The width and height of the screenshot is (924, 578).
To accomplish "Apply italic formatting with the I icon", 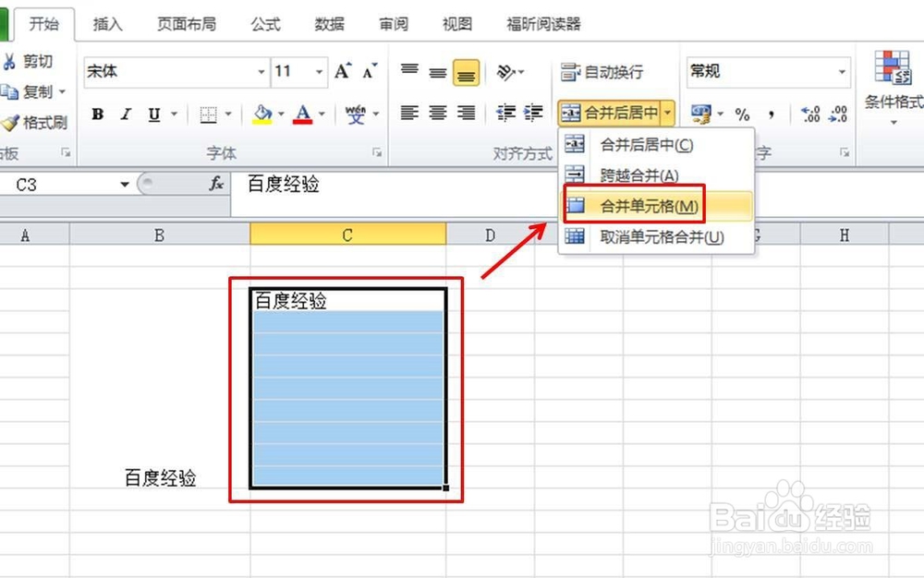I will point(124,114).
